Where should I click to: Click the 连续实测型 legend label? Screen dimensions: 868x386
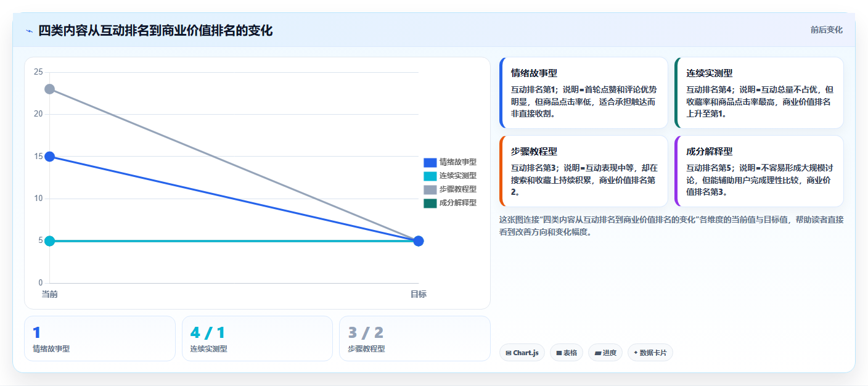458,176
